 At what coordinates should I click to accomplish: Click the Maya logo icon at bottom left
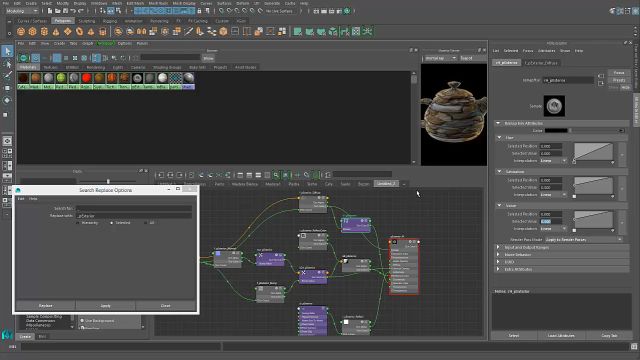[7, 335]
